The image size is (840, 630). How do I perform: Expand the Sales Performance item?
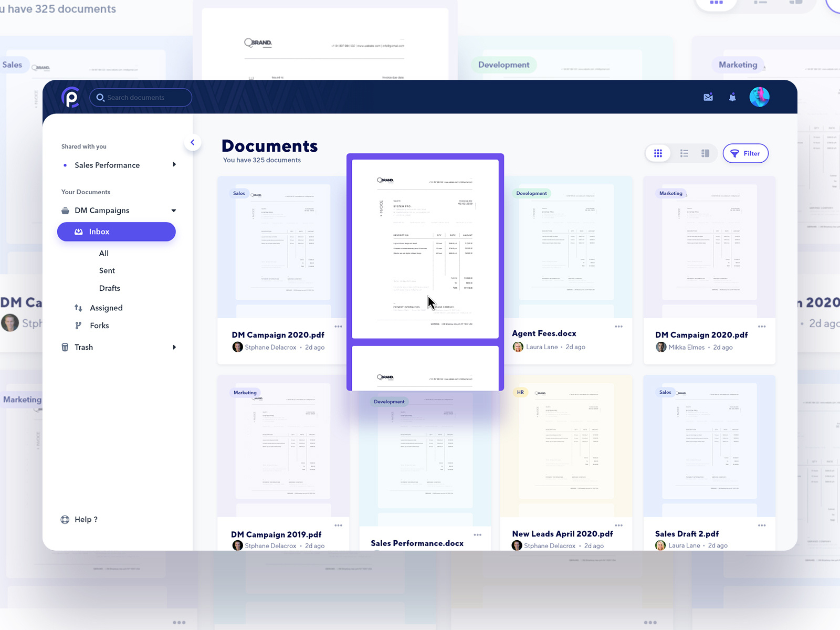(174, 165)
